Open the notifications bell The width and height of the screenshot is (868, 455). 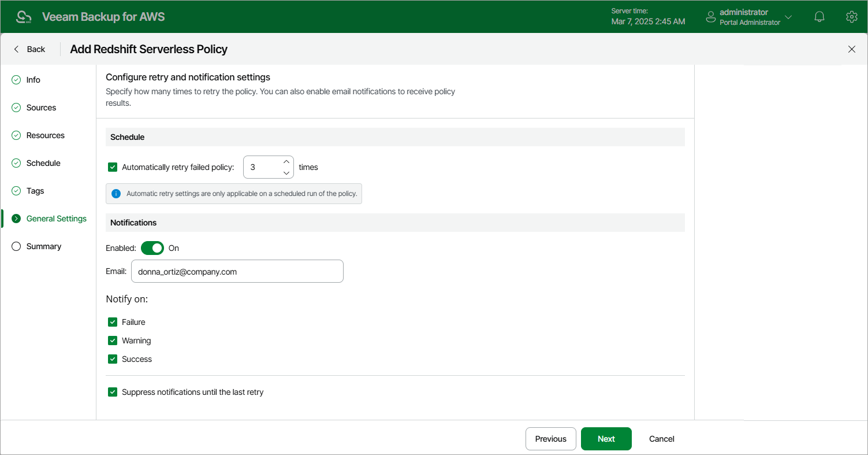click(x=819, y=17)
